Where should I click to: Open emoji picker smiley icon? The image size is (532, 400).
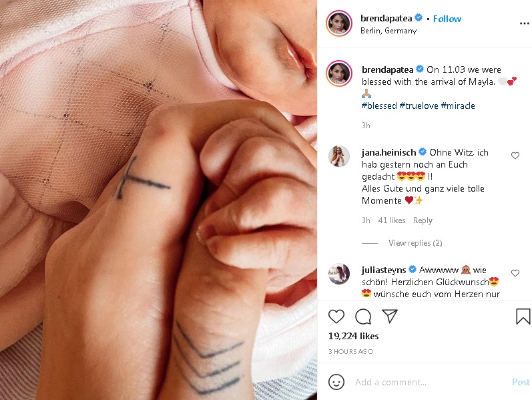pyautogui.click(x=336, y=382)
